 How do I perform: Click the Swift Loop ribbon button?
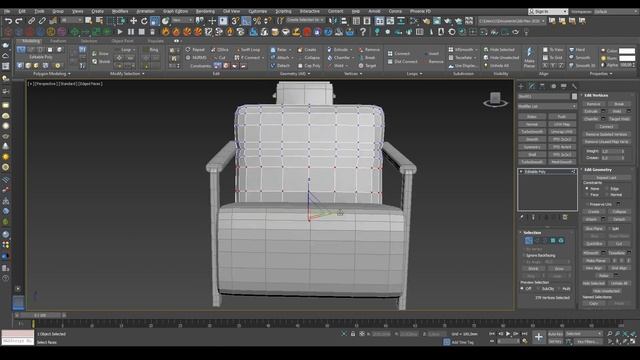click(248, 50)
